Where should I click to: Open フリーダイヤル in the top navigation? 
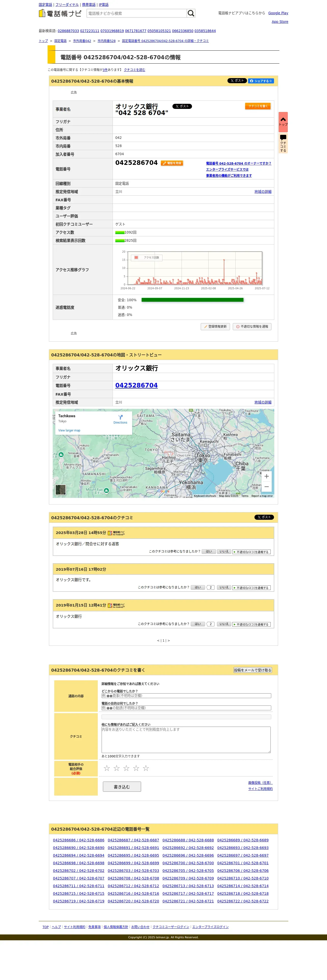point(67,5)
